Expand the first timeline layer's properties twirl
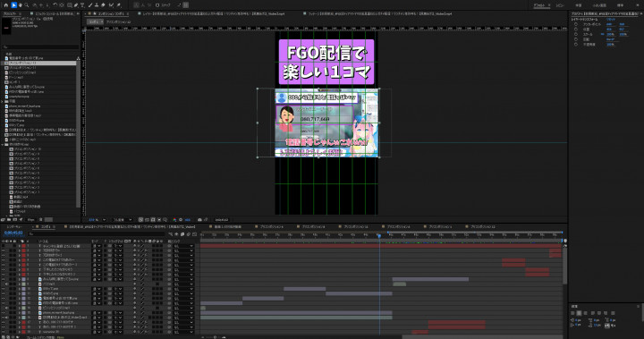 pyautogui.click(x=20, y=246)
